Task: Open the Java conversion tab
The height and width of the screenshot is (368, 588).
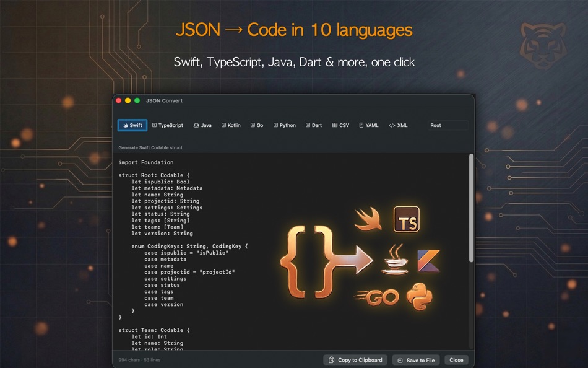Action: (202, 125)
